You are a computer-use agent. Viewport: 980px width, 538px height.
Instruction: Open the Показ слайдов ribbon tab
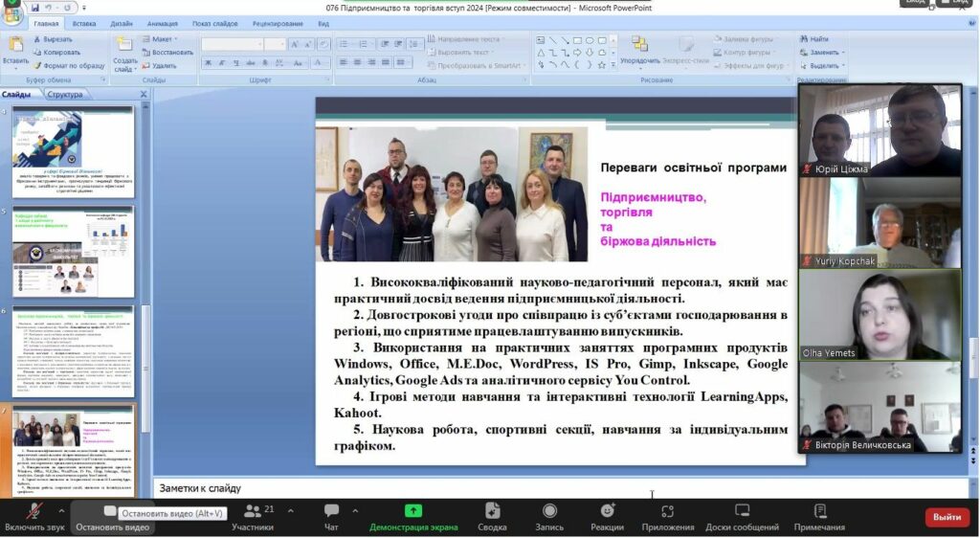click(x=214, y=23)
